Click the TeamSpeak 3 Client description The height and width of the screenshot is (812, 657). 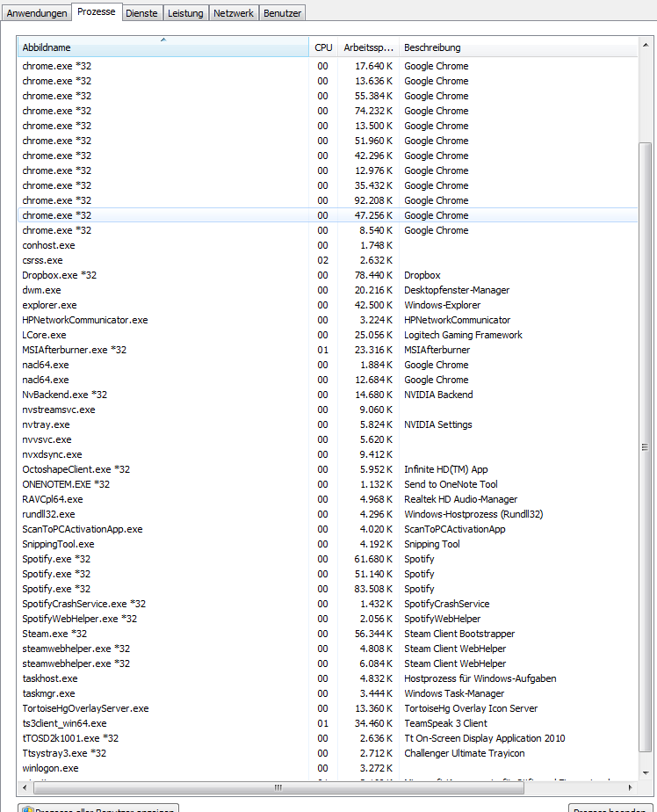pyautogui.click(x=445, y=723)
